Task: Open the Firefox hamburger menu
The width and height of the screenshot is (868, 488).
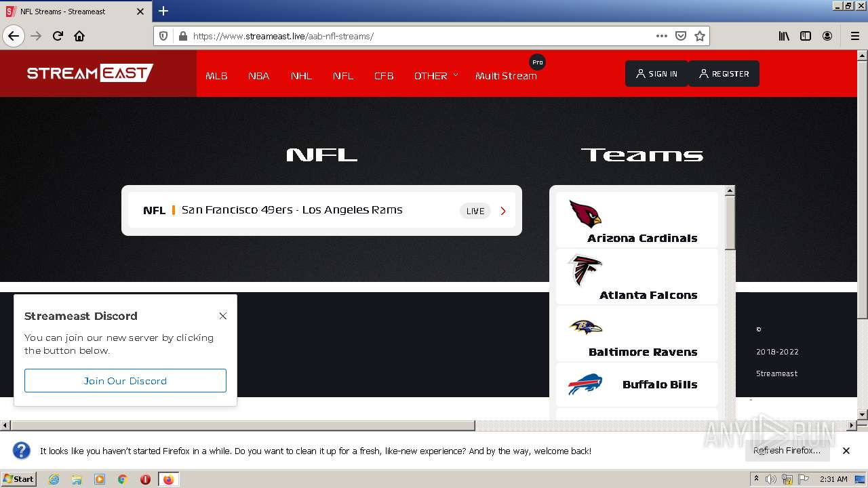Action: pyautogui.click(x=854, y=36)
